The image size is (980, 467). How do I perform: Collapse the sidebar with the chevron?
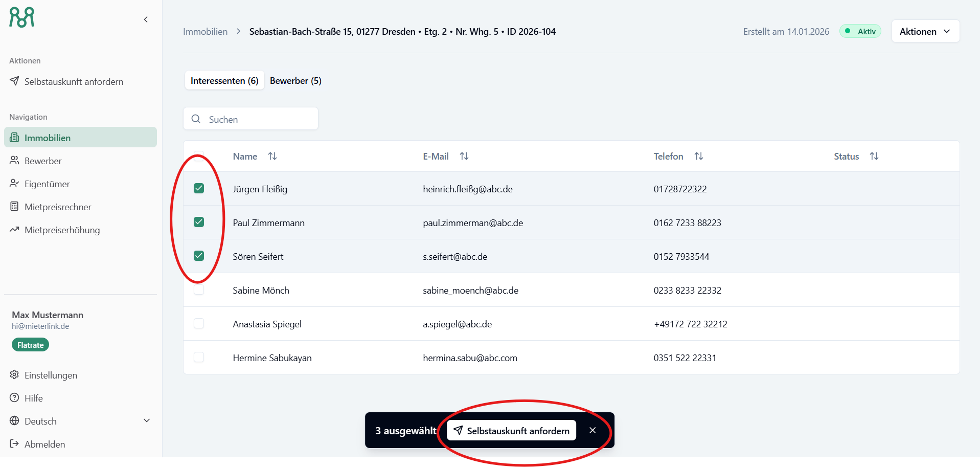146,19
